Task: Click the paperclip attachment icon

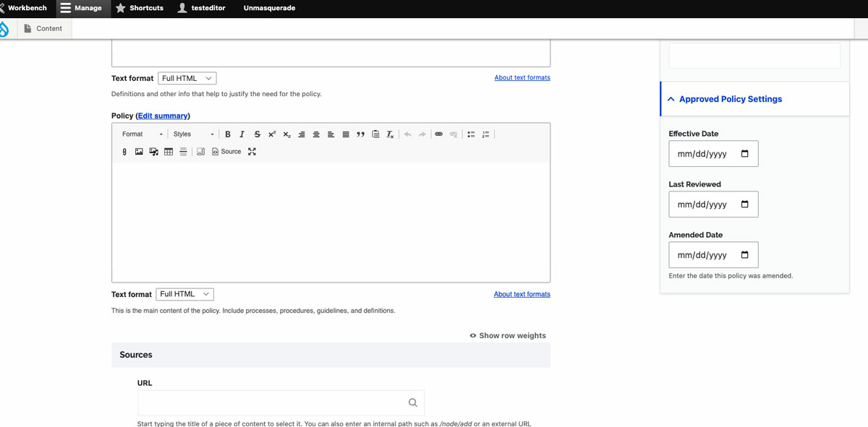Action: pos(124,152)
